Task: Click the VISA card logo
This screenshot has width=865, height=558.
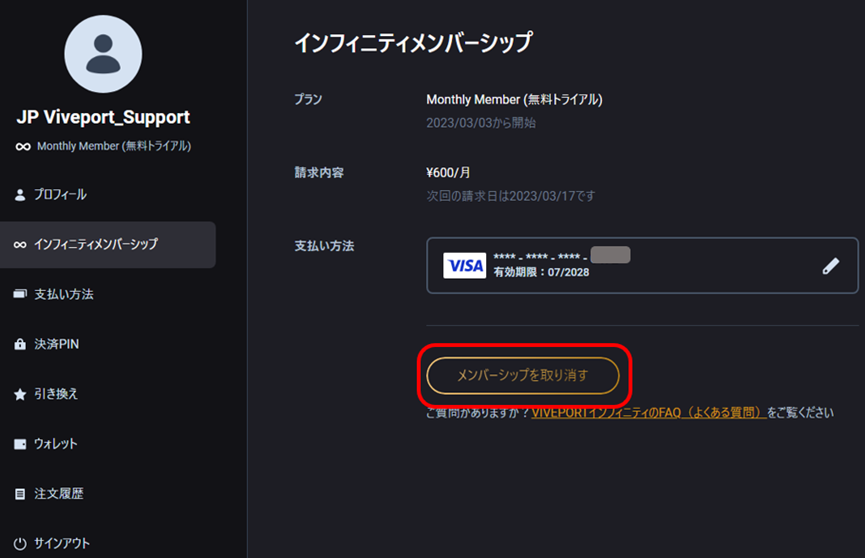Action: (x=465, y=265)
